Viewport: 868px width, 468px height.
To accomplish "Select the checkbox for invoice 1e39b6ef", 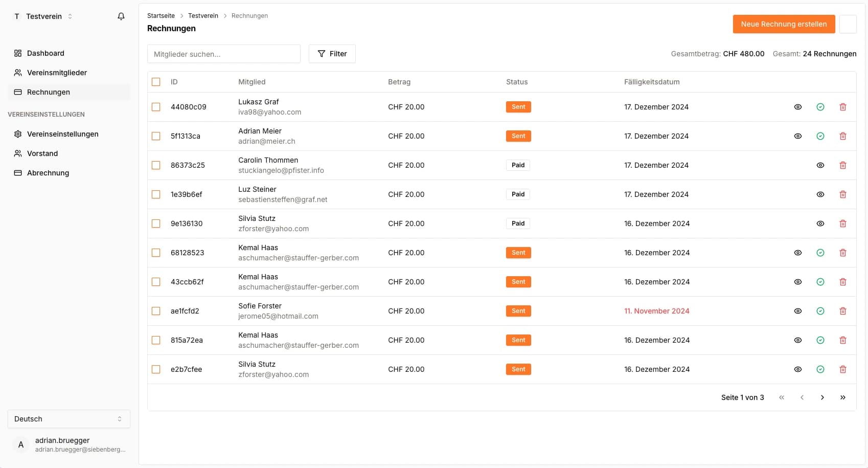I will pos(156,194).
